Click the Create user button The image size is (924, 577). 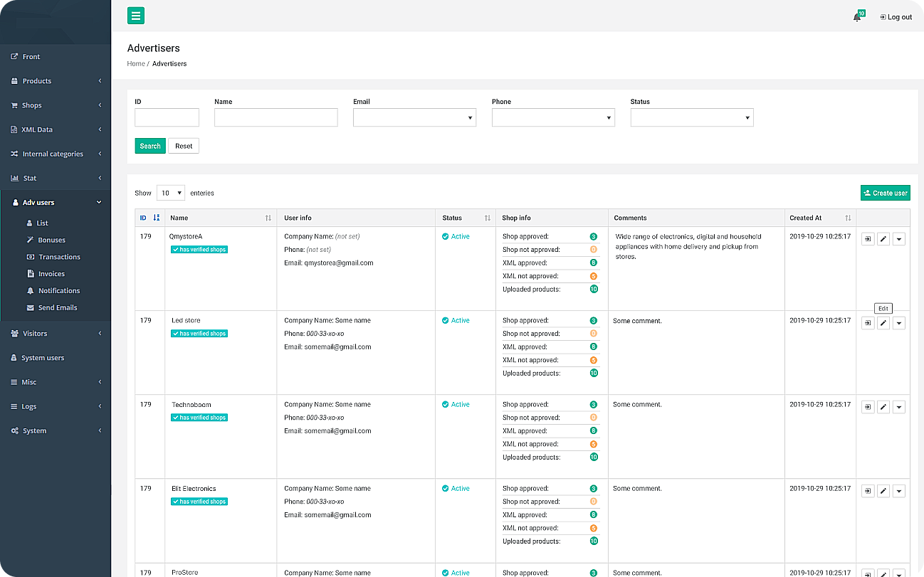point(885,193)
